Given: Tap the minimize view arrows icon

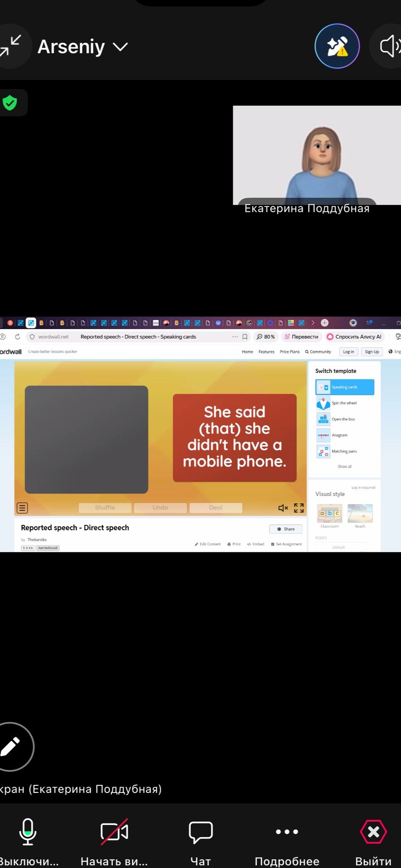Looking at the screenshot, I should [x=10, y=46].
